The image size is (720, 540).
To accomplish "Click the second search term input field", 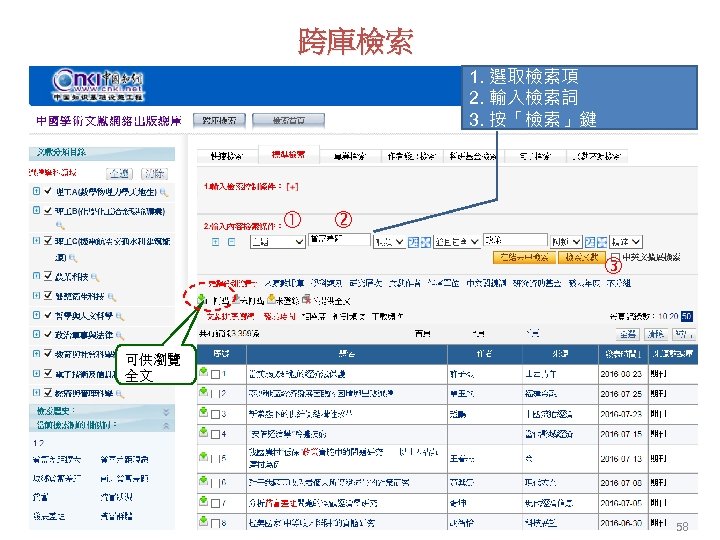I will [515, 240].
